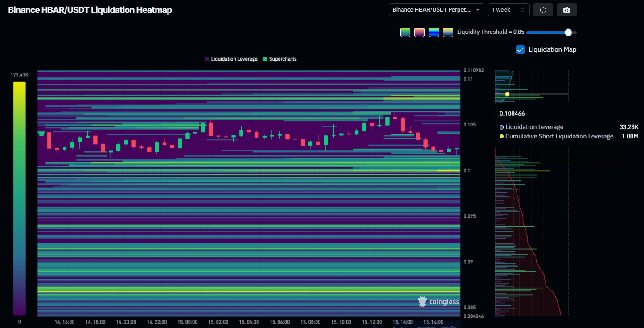Click the refresh chart icon
Screen dimensions: 644x328
[x=543, y=9]
